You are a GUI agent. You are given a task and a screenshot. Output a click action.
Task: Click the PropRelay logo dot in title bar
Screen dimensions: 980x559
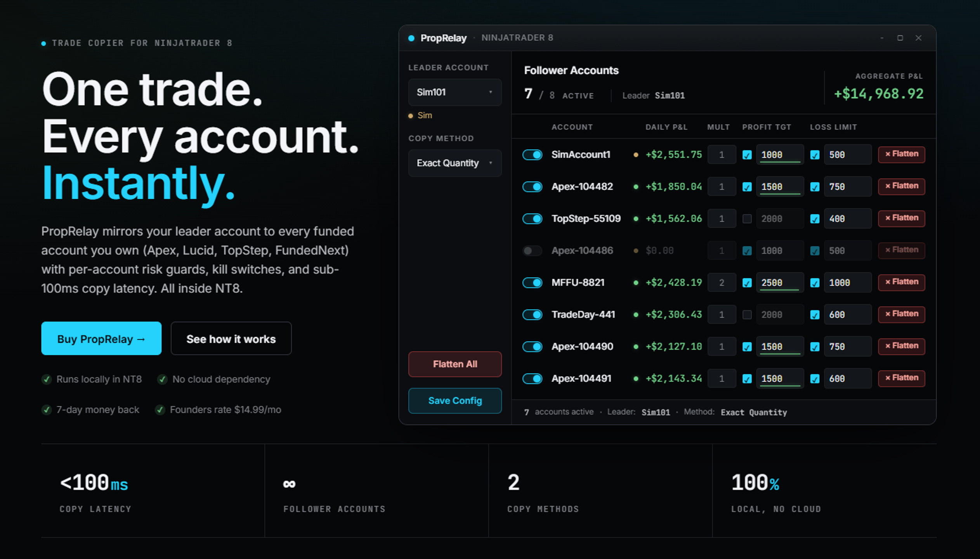[x=411, y=38]
